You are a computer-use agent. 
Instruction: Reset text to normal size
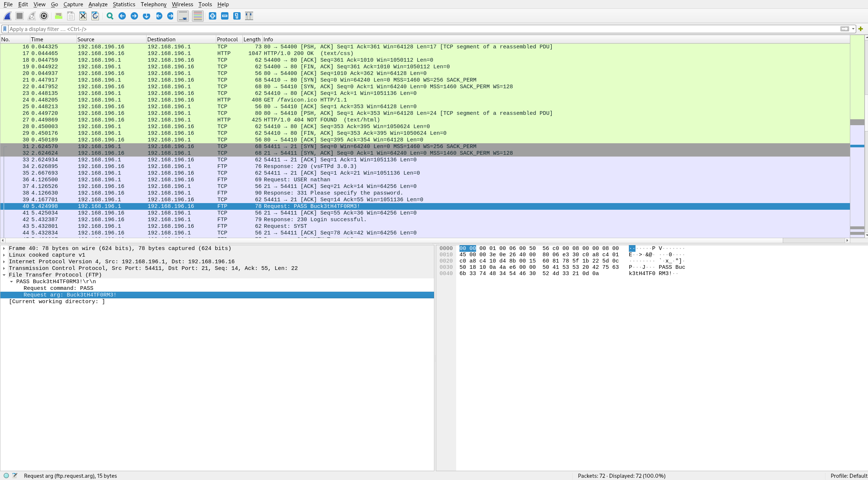point(237,16)
